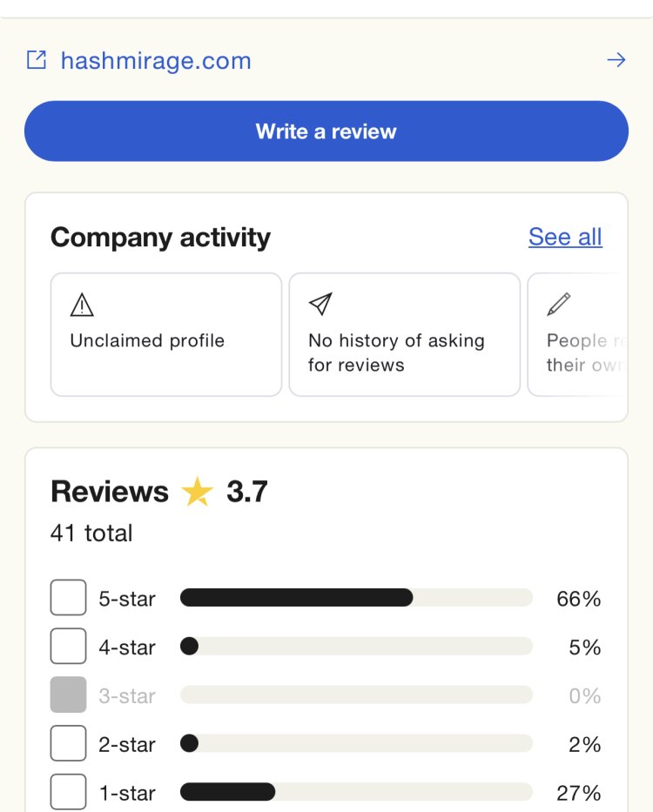
Task: Click the 4-star label text
Action: click(127, 648)
